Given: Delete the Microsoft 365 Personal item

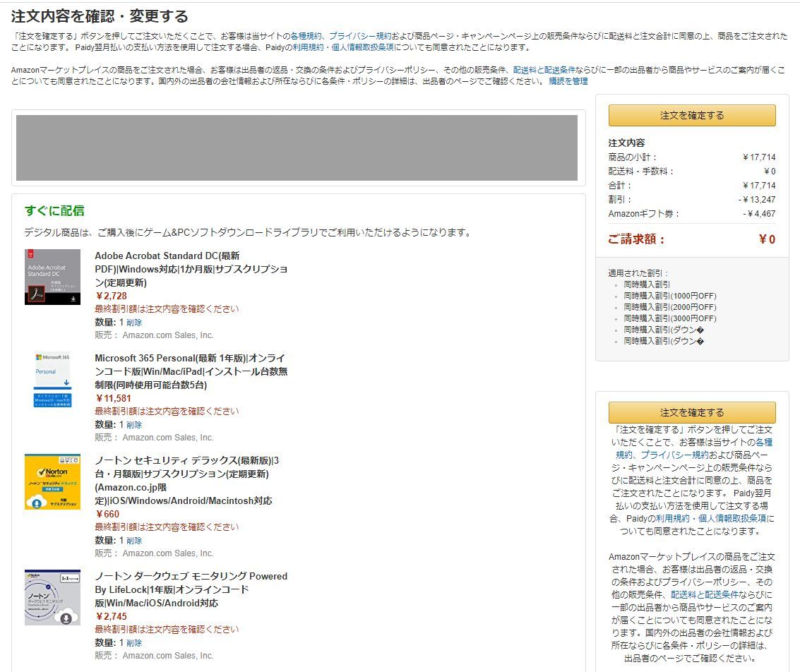Looking at the screenshot, I should pos(134,425).
